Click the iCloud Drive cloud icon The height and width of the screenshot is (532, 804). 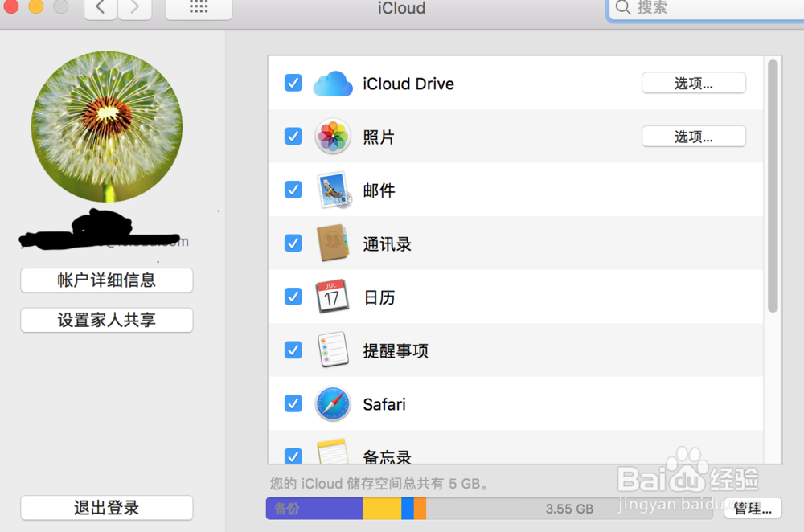point(332,83)
